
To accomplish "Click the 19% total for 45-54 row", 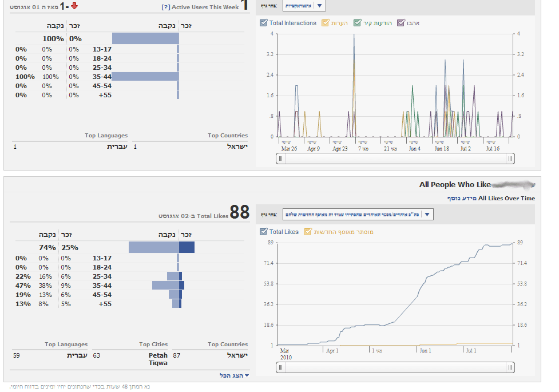I will tap(23, 295).
